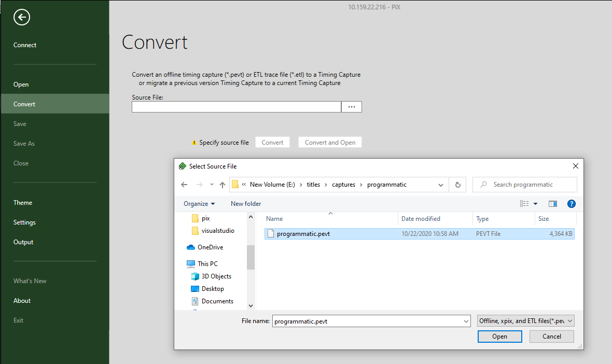Open view options dropdown arrow

coord(535,204)
